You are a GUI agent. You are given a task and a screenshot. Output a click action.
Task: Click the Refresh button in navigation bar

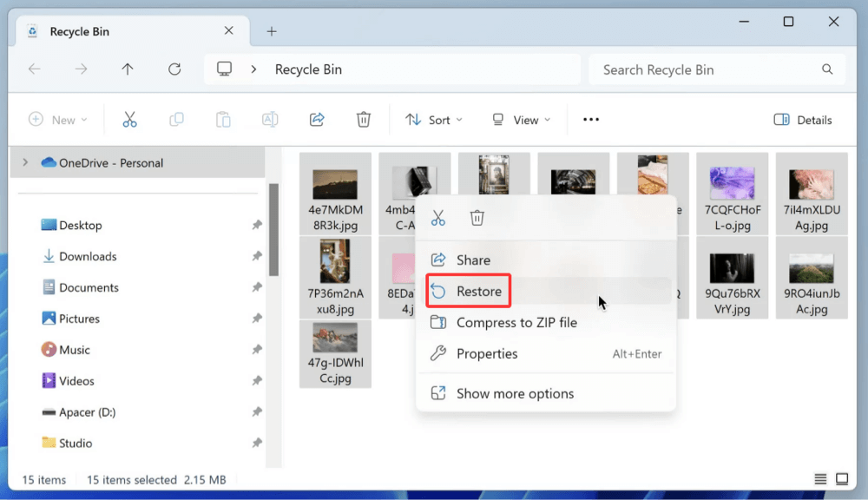coord(174,69)
